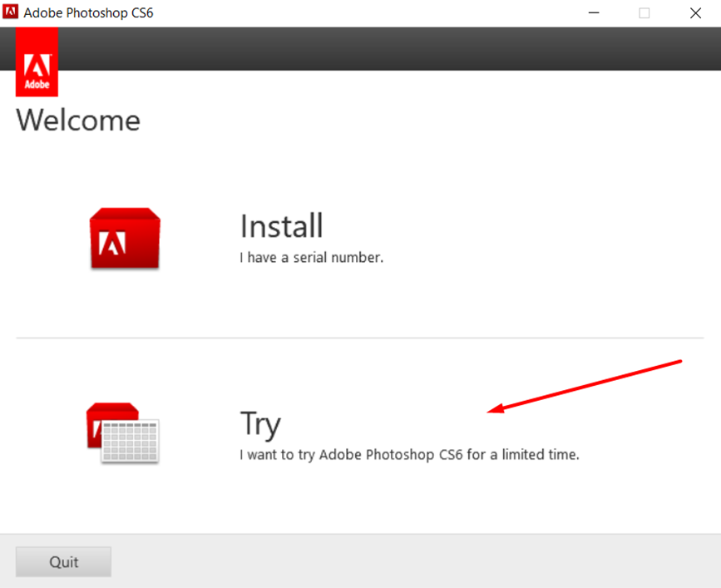Click the red Install box icon
This screenshot has height=588, width=721.
(x=125, y=238)
